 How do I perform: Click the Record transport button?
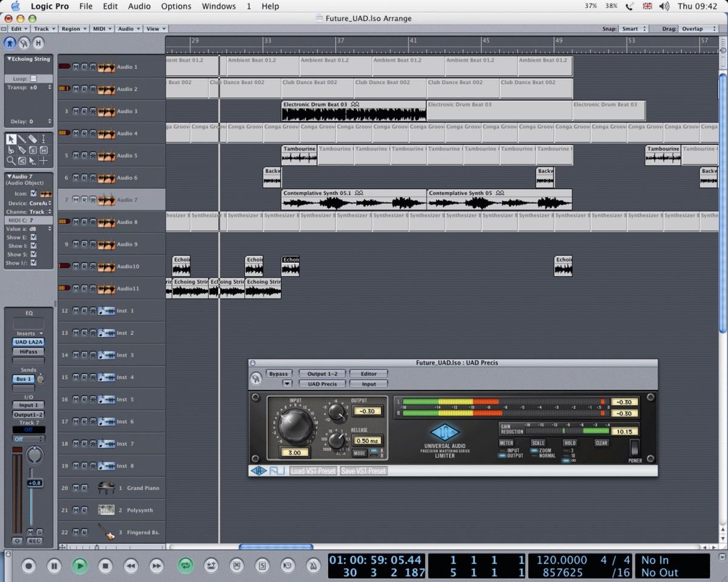coord(29,566)
